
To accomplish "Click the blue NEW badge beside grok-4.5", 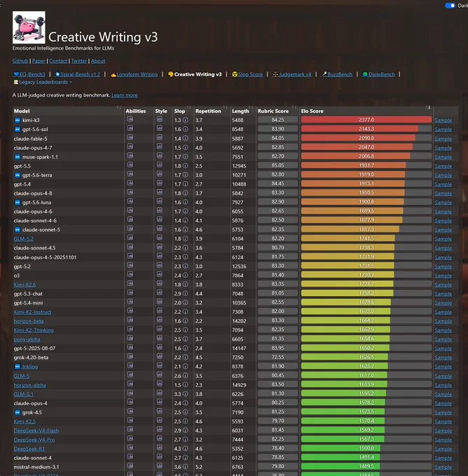I will point(18,412).
